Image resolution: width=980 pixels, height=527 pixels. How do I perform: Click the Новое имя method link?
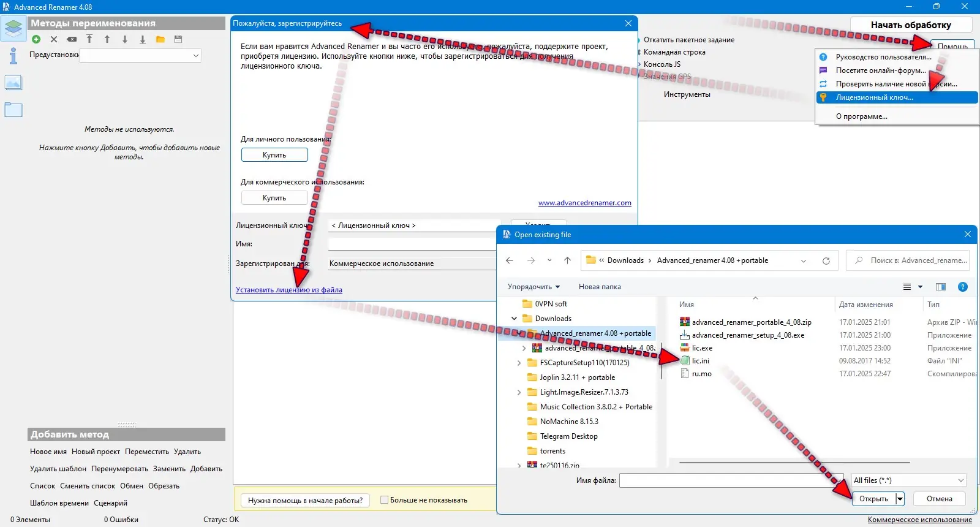[x=48, y=452]
